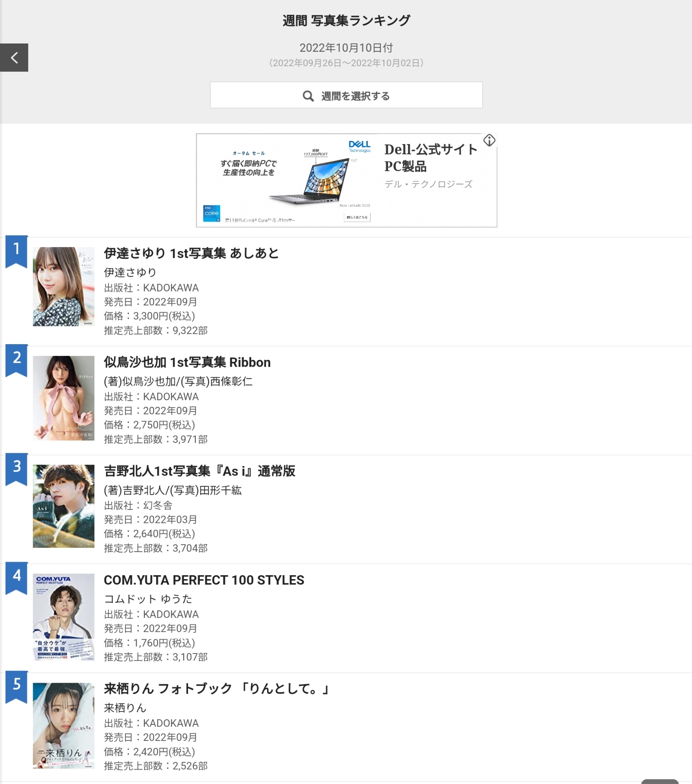Click デル・テクノロジーズ advertiser text

tap(428, 184)
